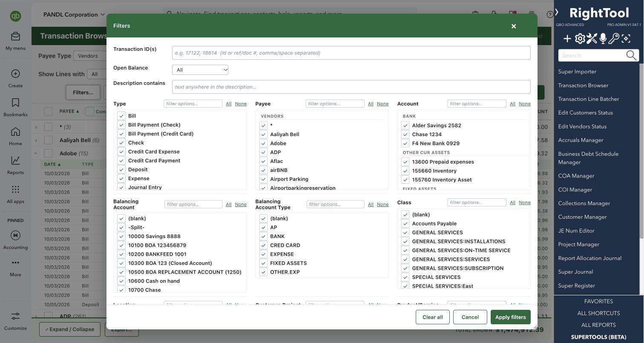
Task: Open the PANDL Corporation company dropdown
Action: (74, 14)
